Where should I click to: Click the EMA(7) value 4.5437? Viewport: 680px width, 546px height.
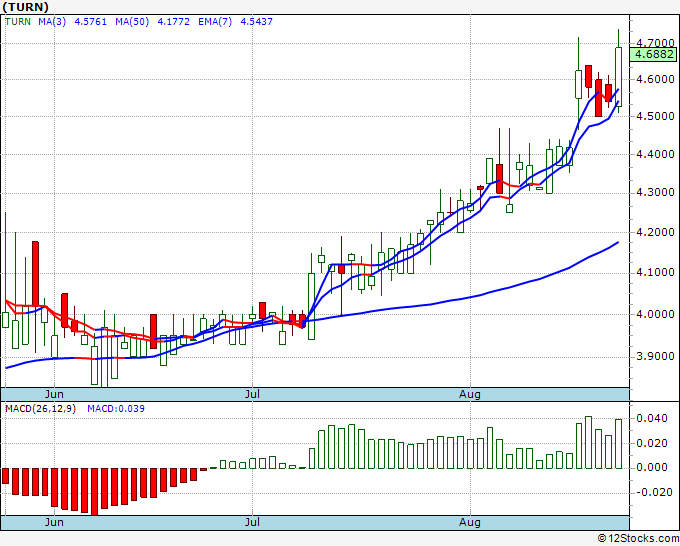256,21
